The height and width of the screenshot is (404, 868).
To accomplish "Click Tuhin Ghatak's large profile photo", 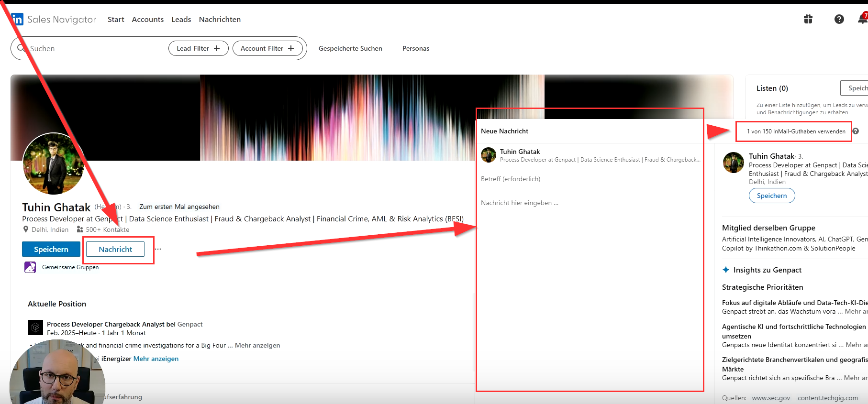I will [54, 164].
